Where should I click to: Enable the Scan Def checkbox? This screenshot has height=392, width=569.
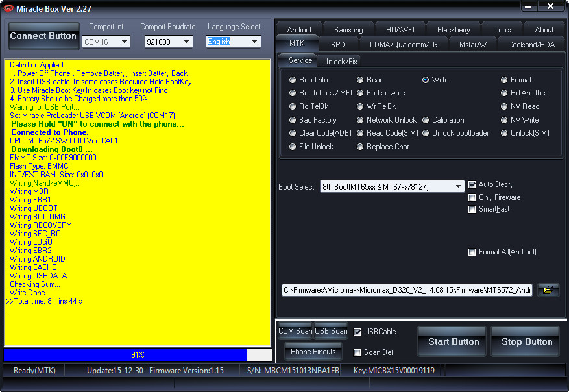pyautogui.click(x=357, y=352)
